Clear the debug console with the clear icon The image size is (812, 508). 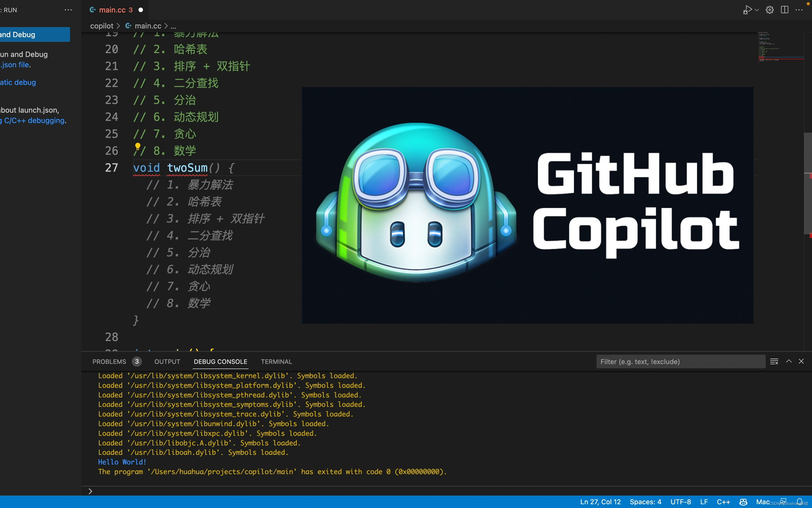774,361
